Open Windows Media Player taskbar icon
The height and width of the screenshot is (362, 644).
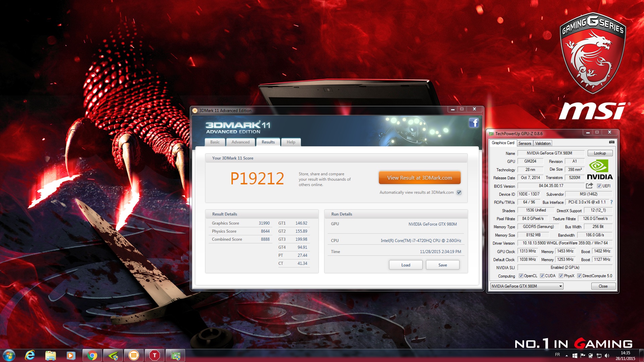pos(71,355)
